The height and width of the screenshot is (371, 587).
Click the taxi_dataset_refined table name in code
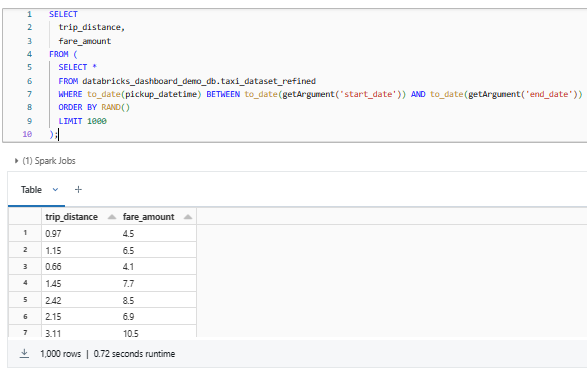pos(268,81)
